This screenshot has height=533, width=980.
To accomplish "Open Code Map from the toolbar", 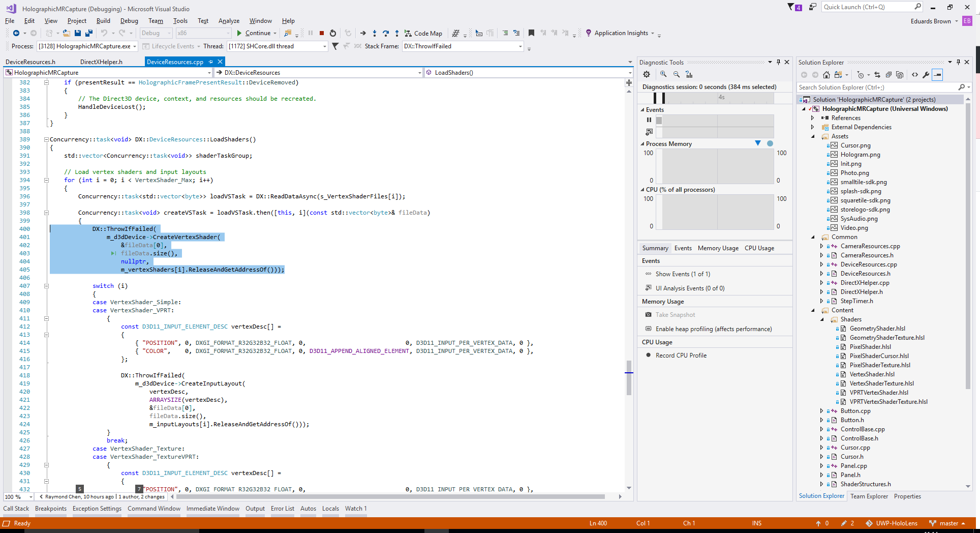I will 423,33.
